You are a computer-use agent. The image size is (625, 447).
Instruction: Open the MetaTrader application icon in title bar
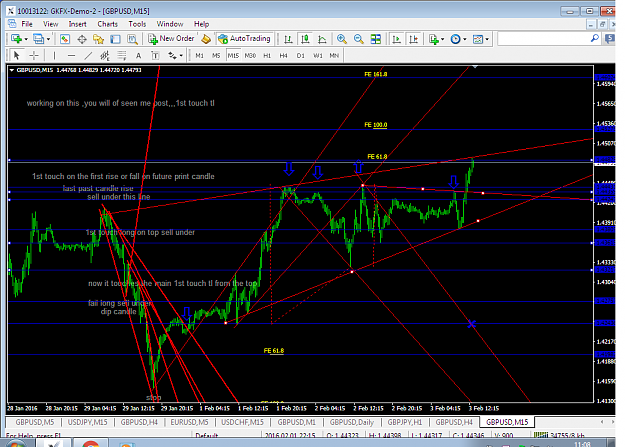click(11, 11)
